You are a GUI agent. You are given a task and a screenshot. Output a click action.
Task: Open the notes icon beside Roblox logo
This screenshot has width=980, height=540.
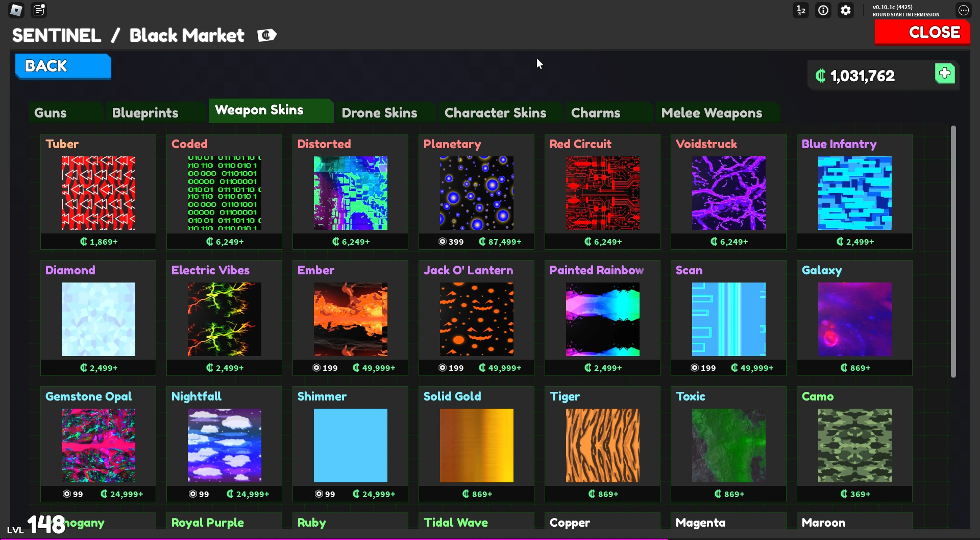[39, 10]
